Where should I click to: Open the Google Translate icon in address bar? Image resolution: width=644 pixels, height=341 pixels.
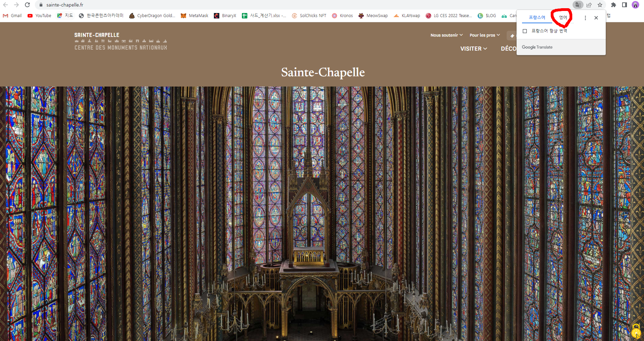coord(578,5)
